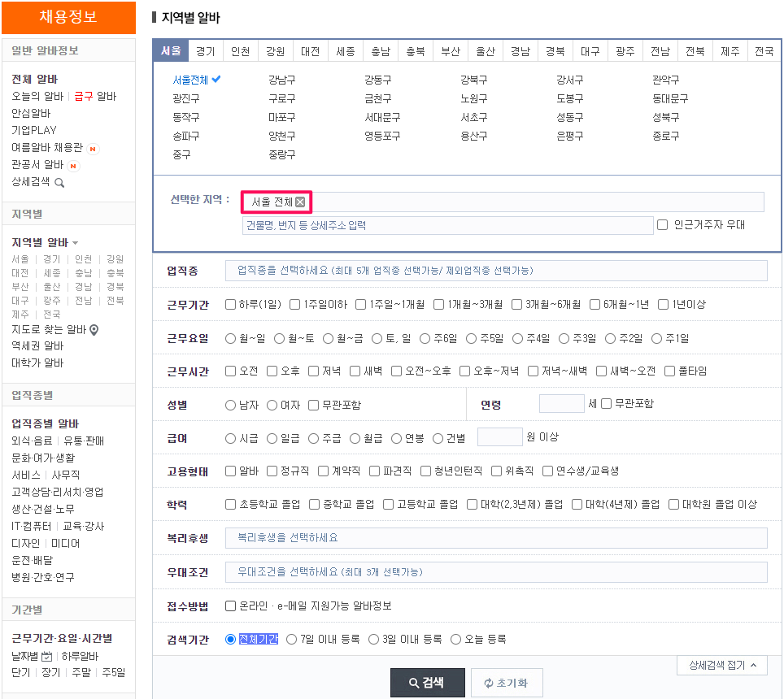Check the 1년이상 work period checkbox
Screen dimensions: 784x699
coord(664,304)
